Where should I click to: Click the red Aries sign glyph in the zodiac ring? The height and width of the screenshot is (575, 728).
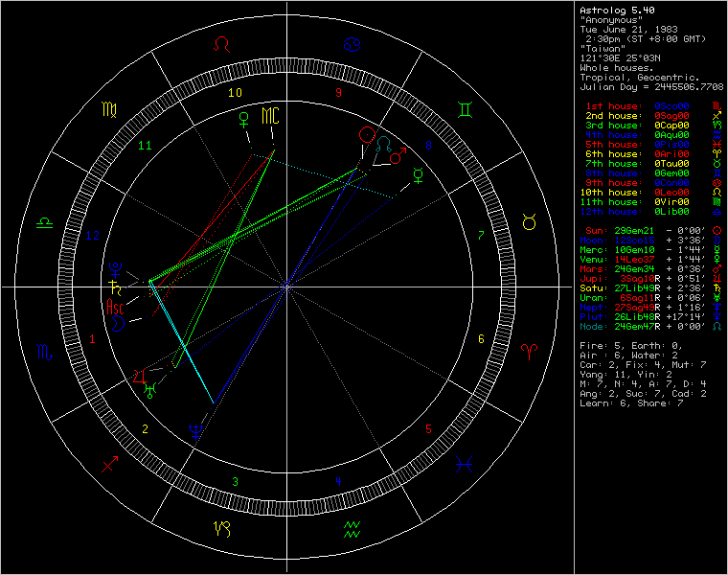point(530,352)
